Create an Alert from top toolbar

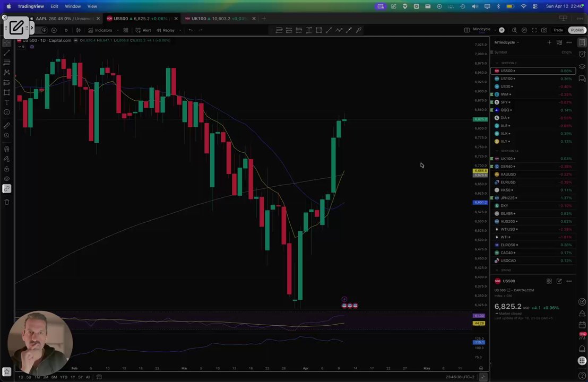tap(143, 30)
